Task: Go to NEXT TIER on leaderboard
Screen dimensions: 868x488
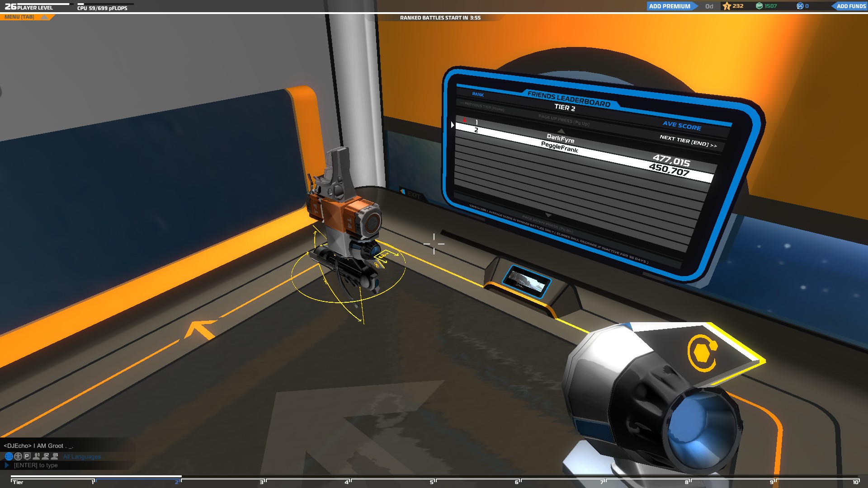Action: [688, 141]
